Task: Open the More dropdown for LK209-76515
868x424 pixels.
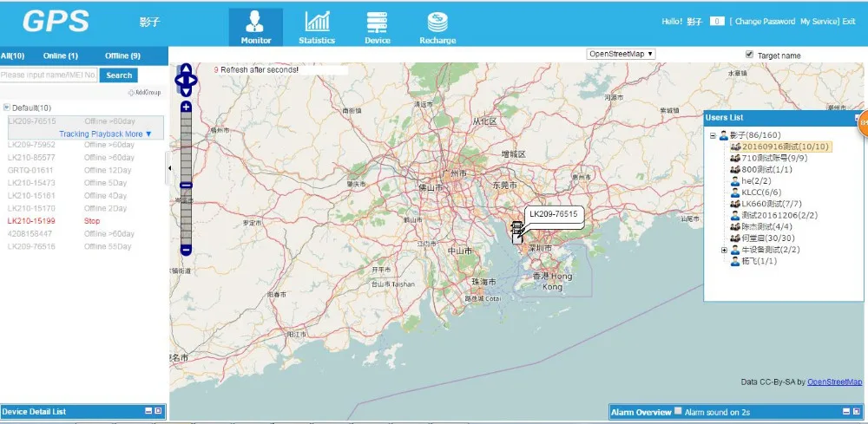Action: (138, 134)
